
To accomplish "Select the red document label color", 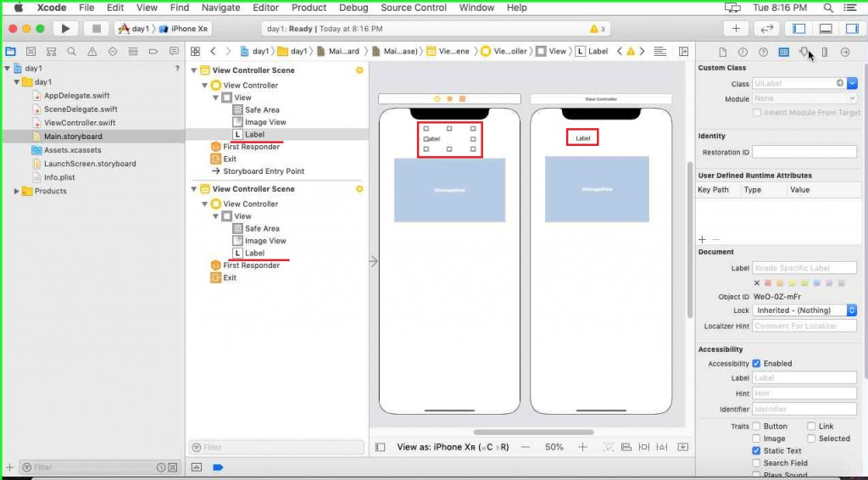I will point(768,283).
